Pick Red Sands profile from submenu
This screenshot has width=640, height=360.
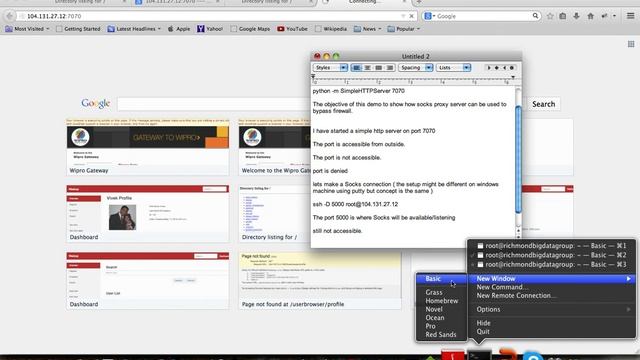tap(441, 335)
